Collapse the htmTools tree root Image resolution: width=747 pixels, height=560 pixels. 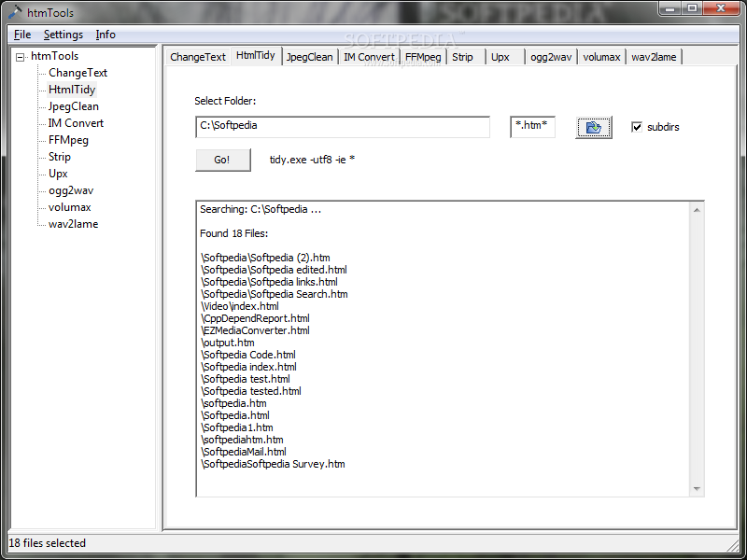click(x=20, y=57)
